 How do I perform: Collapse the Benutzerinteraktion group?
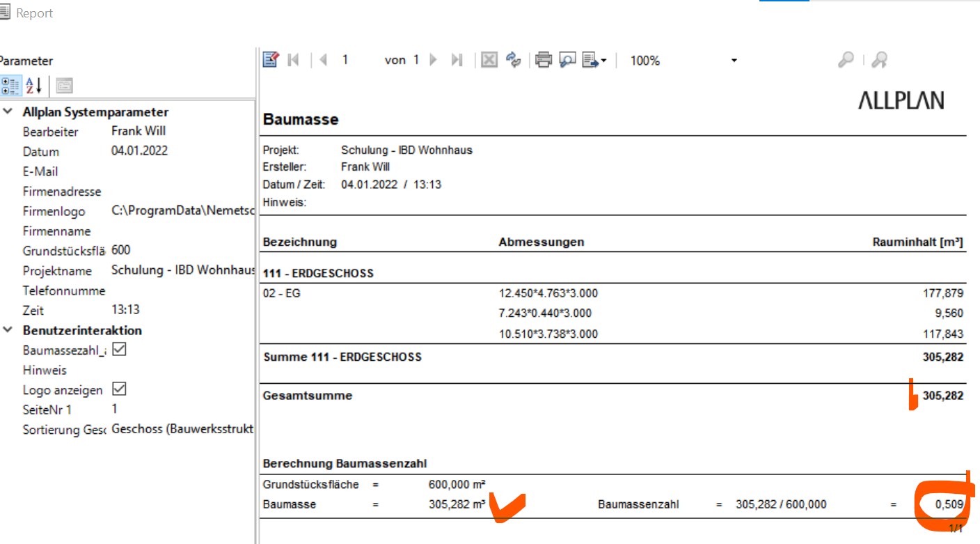tap(8, 331)
